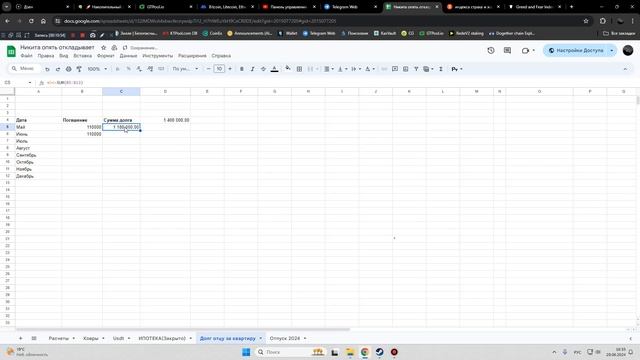Screen dimensions: 640x360
Task: Click the taskbar Поиск search box
Action: click(x=291, y=352)
